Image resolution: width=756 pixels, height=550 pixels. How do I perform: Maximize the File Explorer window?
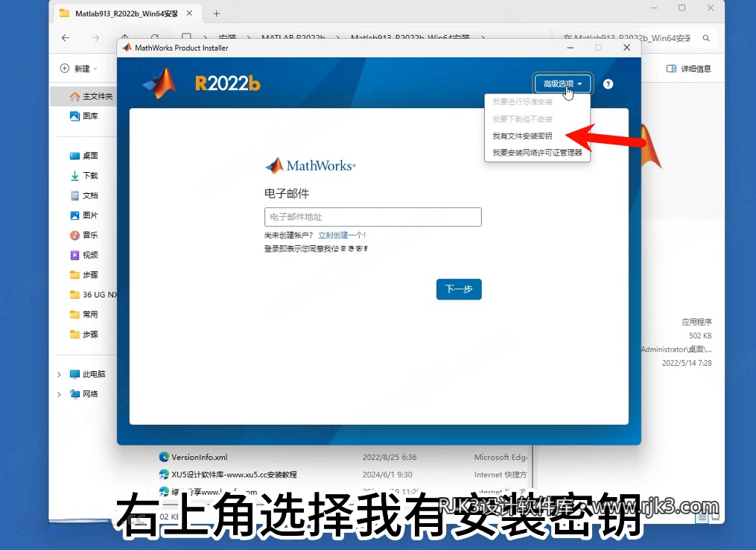coord(682,8)
